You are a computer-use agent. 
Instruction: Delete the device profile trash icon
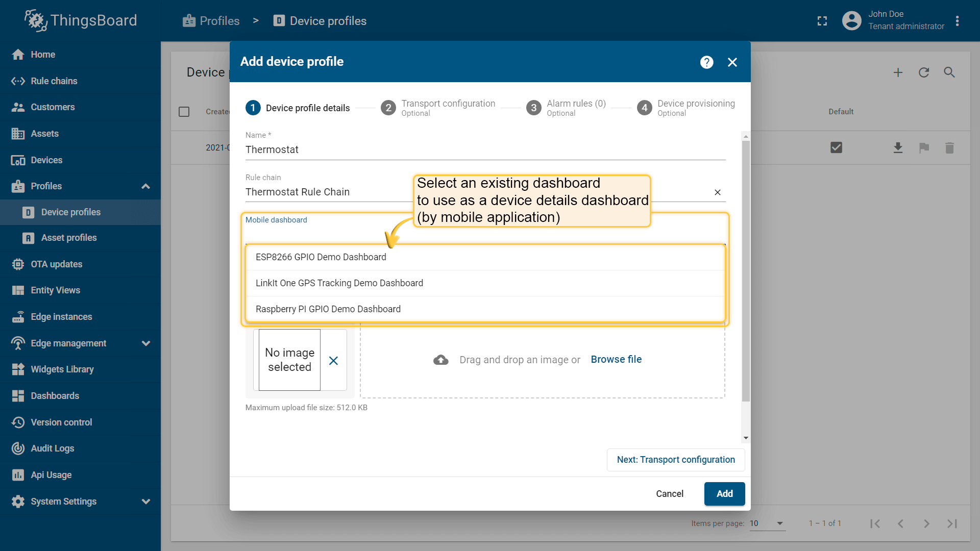[949, 148]
